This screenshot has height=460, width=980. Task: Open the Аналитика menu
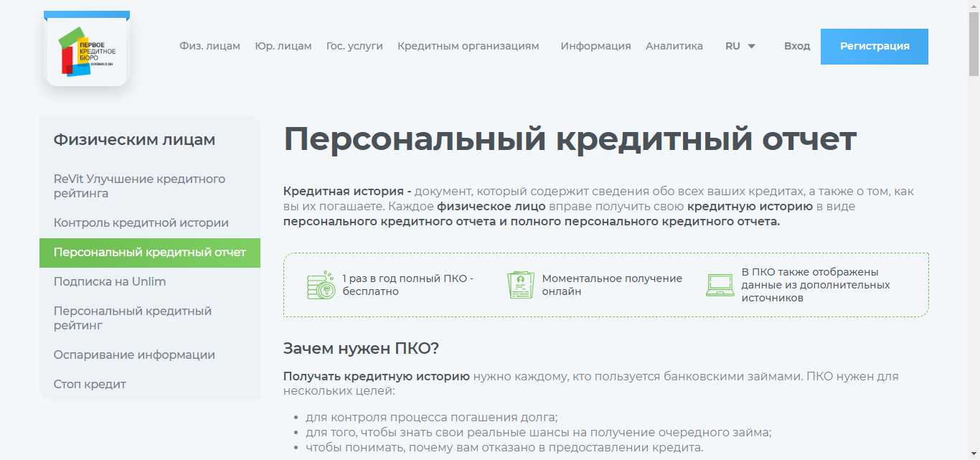(674, 46)
